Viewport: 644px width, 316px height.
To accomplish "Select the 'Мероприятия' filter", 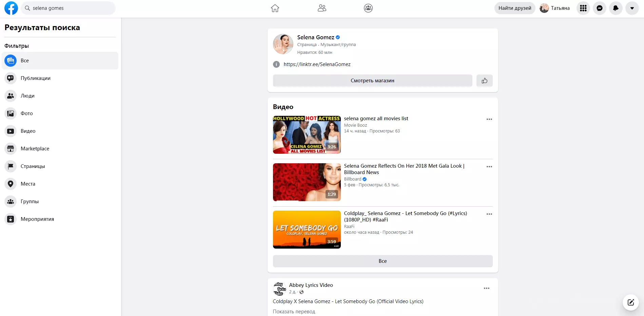I will tap(60, 219).
